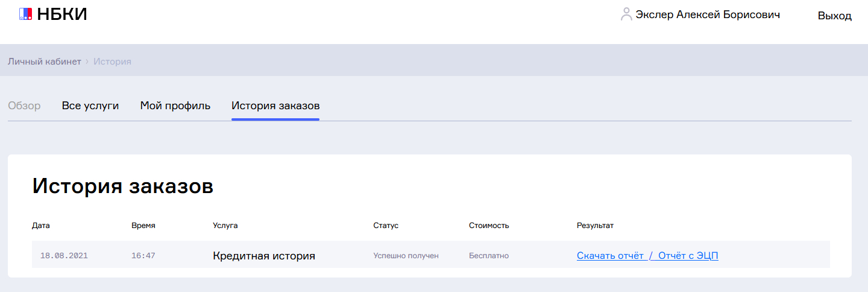Select the История заказов tab
The height and width of the screenshot is (292, 868).
pyautogui.click(x=275, y=106)
